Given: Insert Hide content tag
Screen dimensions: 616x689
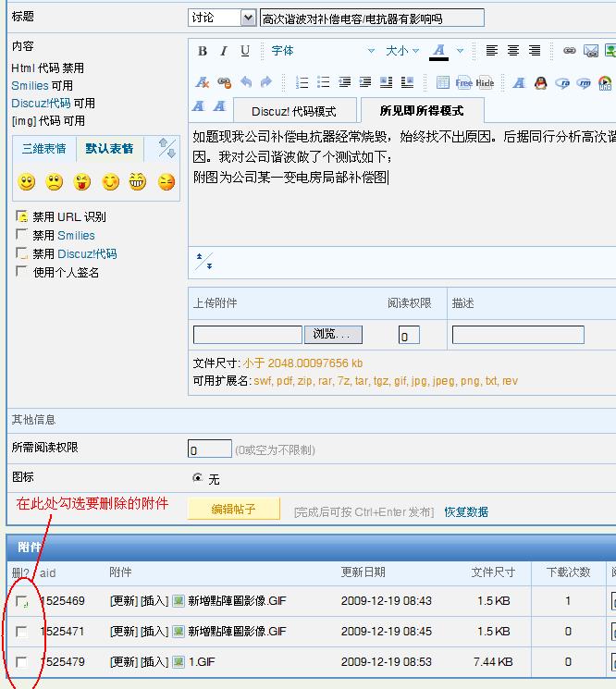Looking at the screenshot, I should point(485,82).
